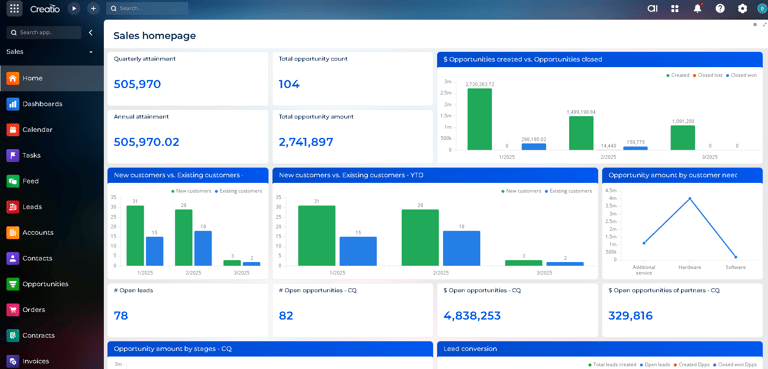Toggle Closed won series in legend
The width and height of the screenshot is (768, 369).
[x=742, y=75]
